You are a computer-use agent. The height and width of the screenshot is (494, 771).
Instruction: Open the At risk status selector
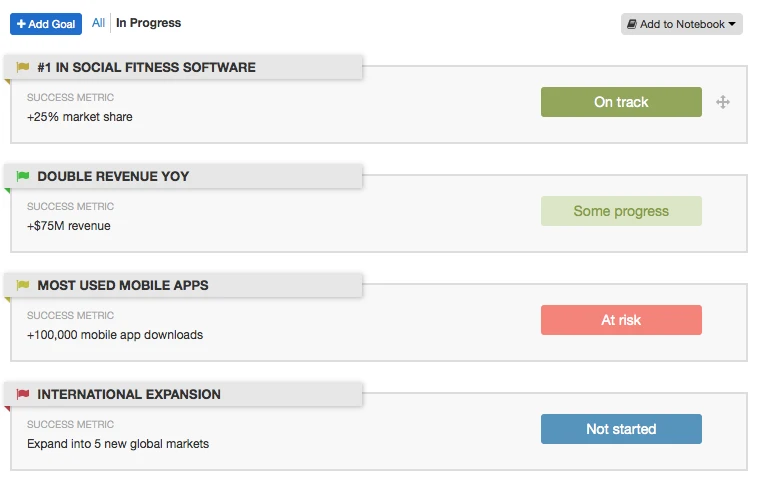tap(621, 320)
